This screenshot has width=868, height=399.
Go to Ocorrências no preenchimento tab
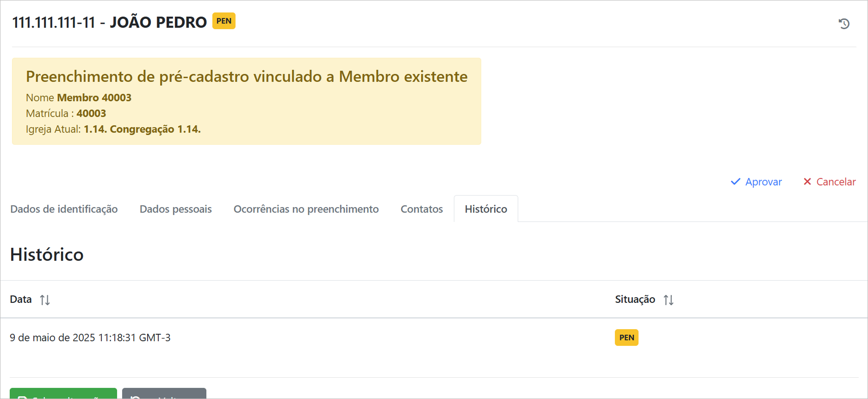306,209
